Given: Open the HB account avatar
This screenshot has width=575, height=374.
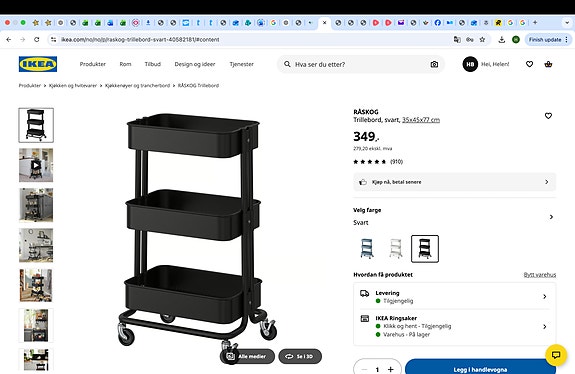Looking at the screenshot, I should point(470,64).
